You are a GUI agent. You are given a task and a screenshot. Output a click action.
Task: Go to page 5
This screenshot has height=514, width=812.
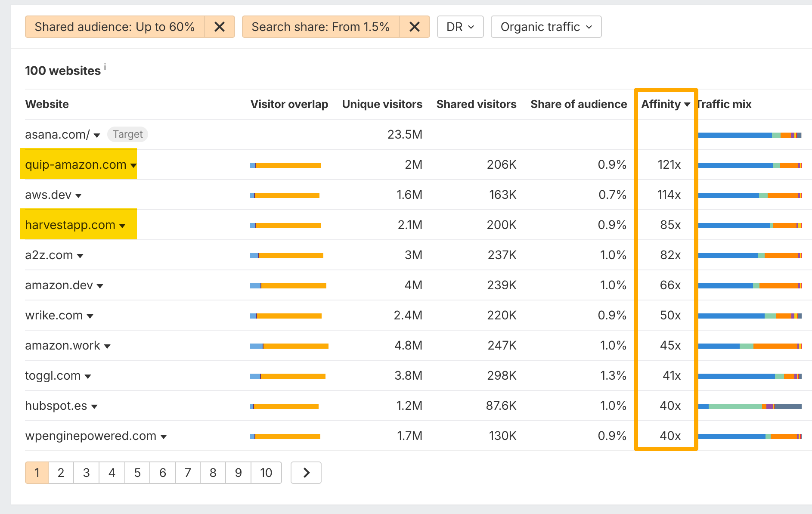(137, 473)
